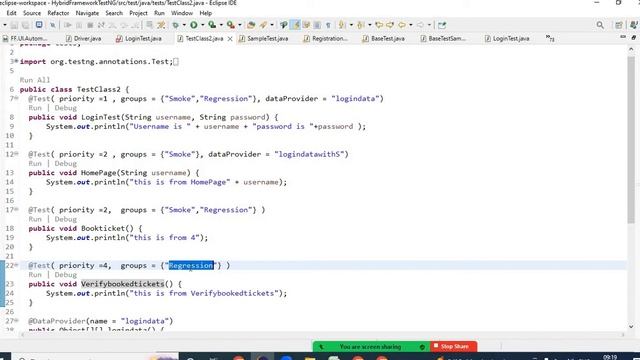
Task: Click the Disconnect debug icon
Action: pyautogui.click(x=101, y=25)
